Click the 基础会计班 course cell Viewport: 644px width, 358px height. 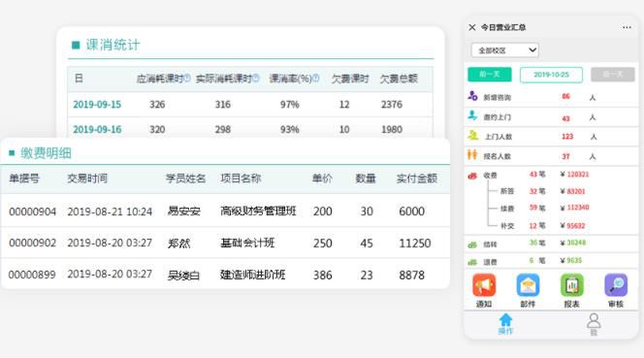click(247, 243)
